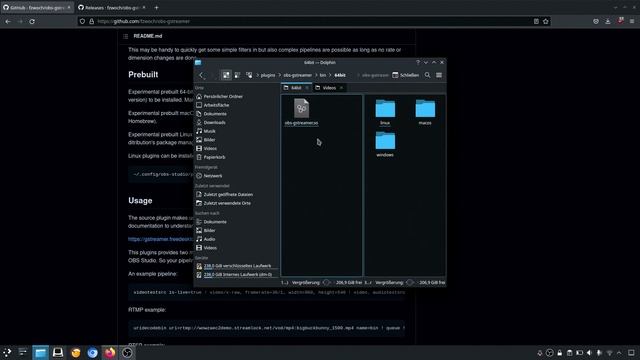This screenshot has height=360, width=640.
Task: Select the linux folder
Action: [x=385, y=112]
